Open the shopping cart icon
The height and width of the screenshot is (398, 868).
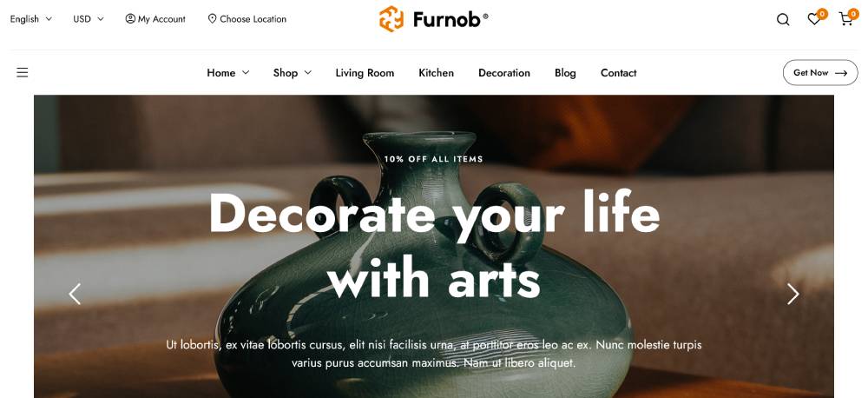tap(845, 19)
